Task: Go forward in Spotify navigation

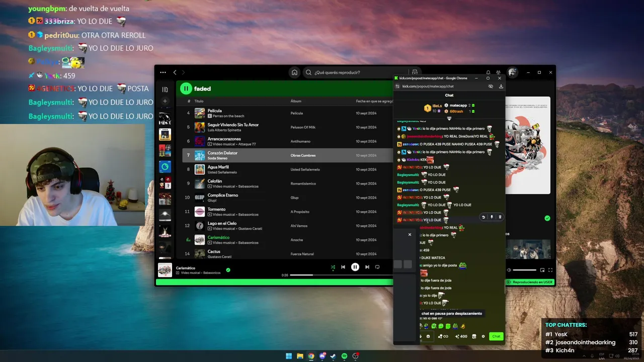Action: click(183, 72)
